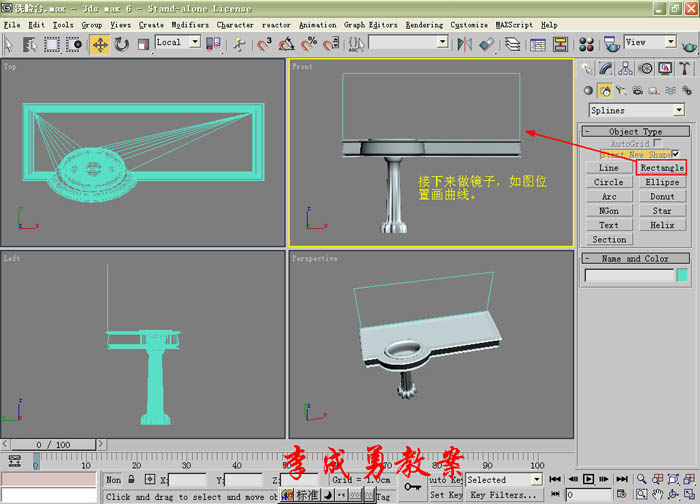Viewport: 700px width, 504px height.
Task: Click the Line shape button
Action: pyautogui.click(x=609, y=167)
